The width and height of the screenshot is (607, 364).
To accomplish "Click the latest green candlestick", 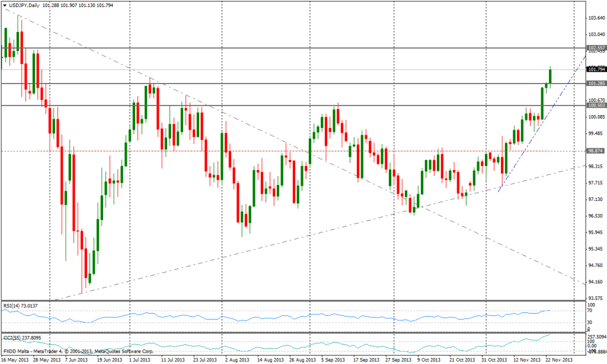I will [x=550, y=76].
